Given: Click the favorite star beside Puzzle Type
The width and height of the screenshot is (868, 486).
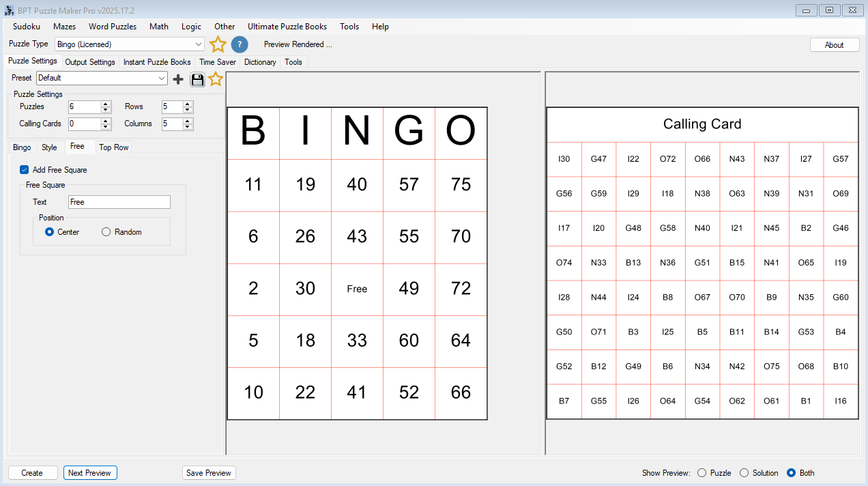Looking at the screenshot, I should [x=218, y=44].
